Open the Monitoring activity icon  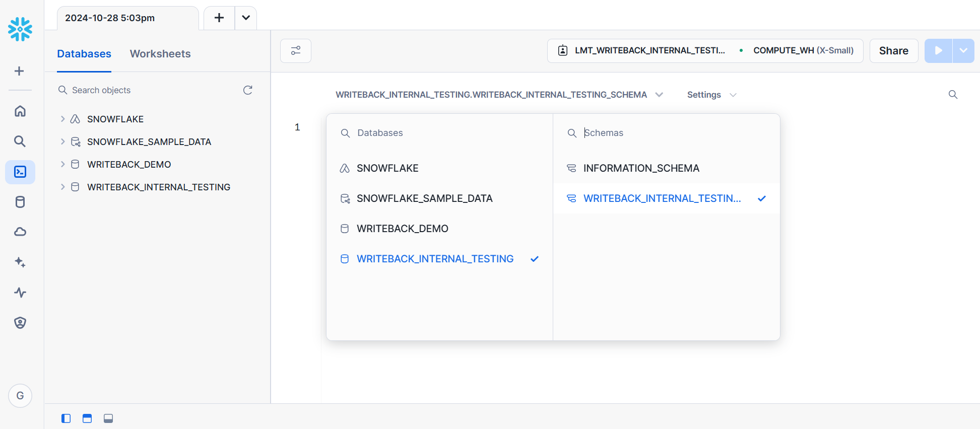[x=20, y=293]
